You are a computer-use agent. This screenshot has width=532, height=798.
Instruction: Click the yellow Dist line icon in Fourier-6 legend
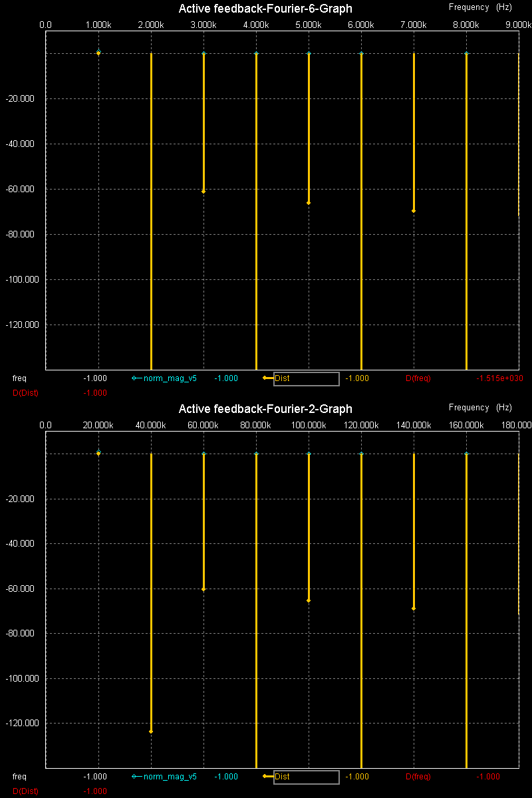pos(268,378)
